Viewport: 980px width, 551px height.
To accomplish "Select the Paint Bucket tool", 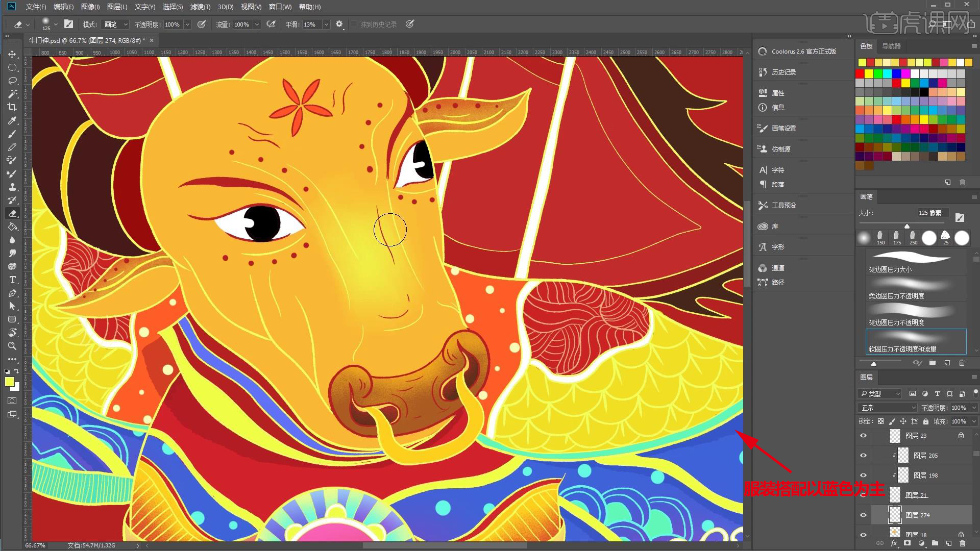I will point(12,227).
